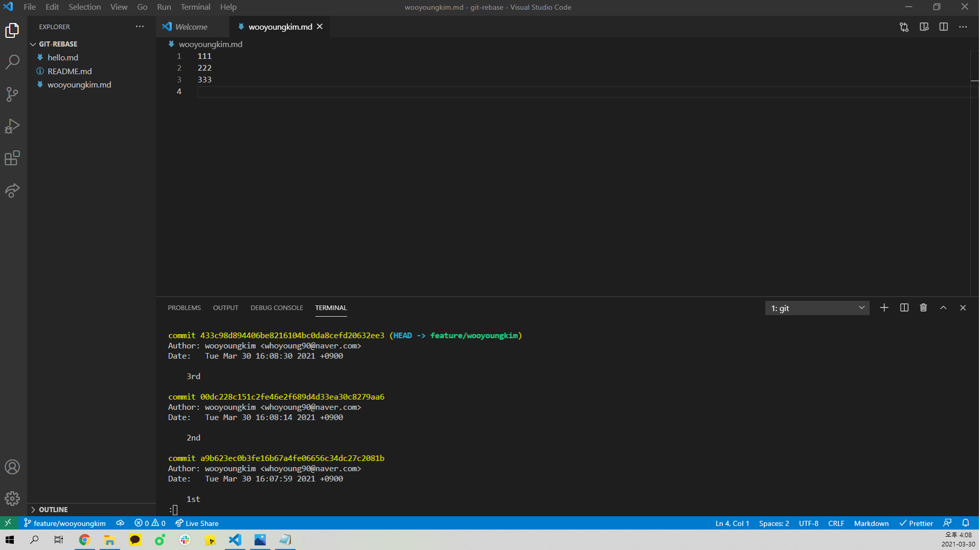Open the Live Share view in activity bar
This screenshot has width=980, height=550.
pos(12,190)
